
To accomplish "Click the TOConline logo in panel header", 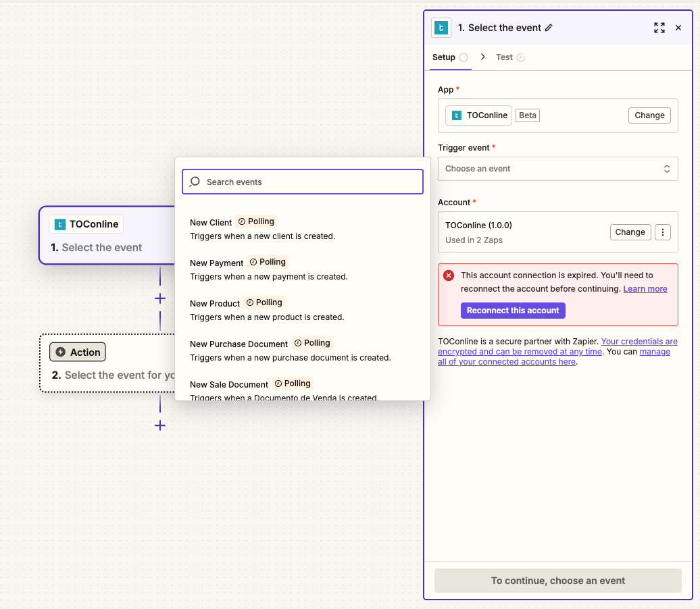I will pyautogui.click(x=441, y=28).
